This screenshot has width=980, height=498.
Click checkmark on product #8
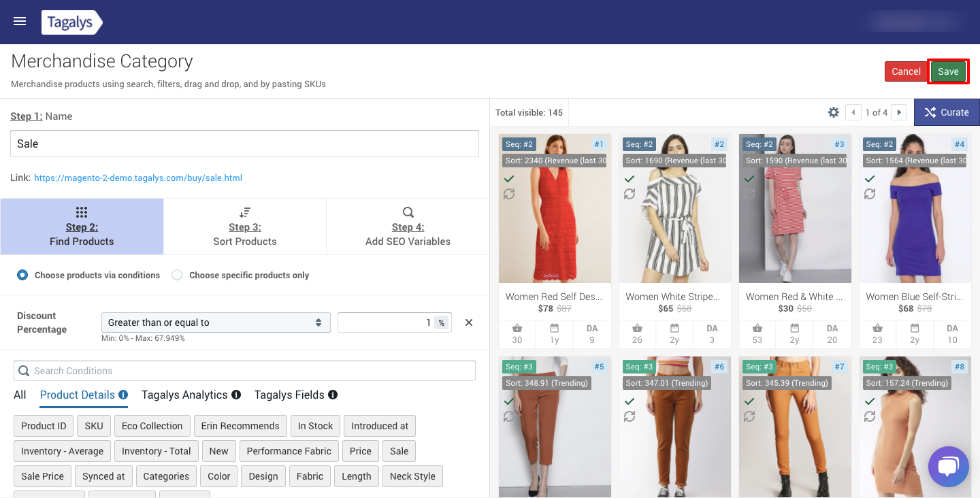870,401
